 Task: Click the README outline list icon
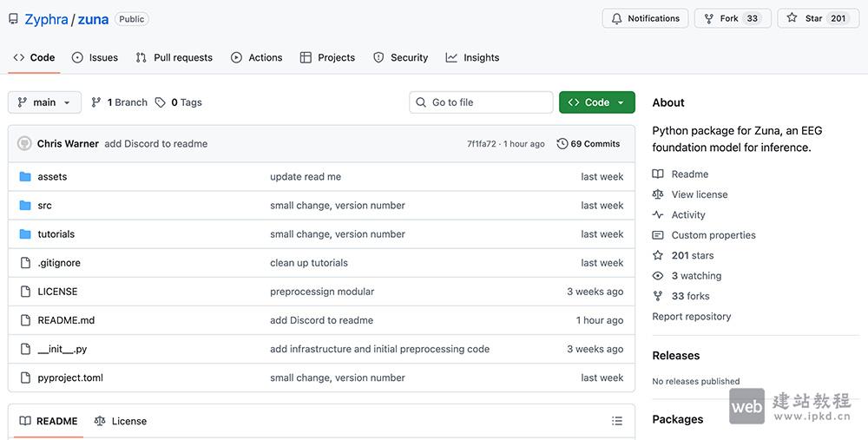point(616,421)
